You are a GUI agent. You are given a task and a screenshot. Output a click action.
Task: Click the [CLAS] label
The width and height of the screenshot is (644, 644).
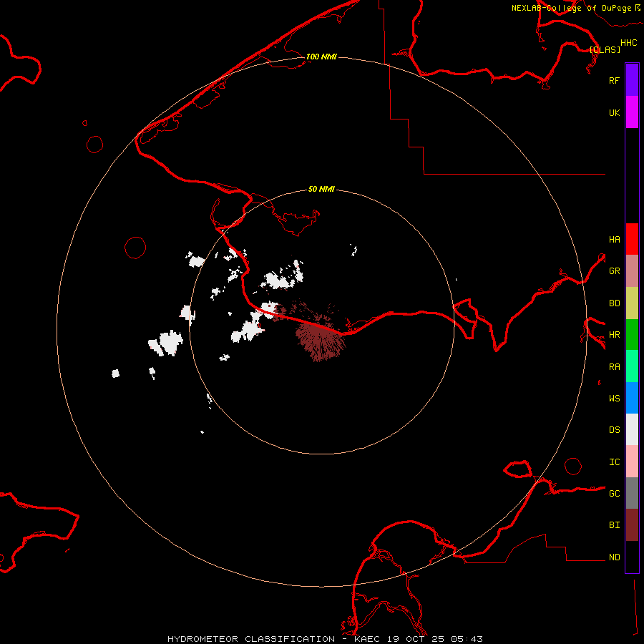coord(605,49)
